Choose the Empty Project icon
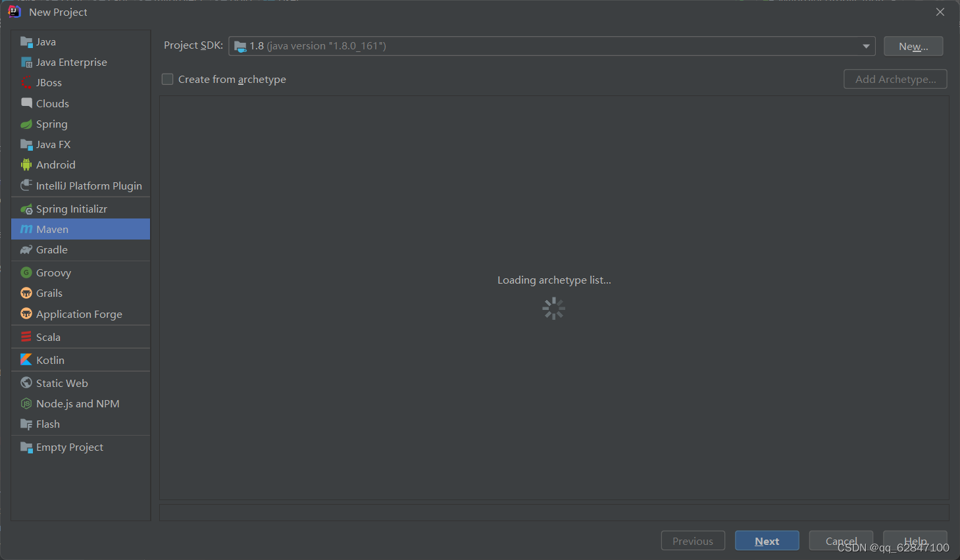 [x=26, y=447]
